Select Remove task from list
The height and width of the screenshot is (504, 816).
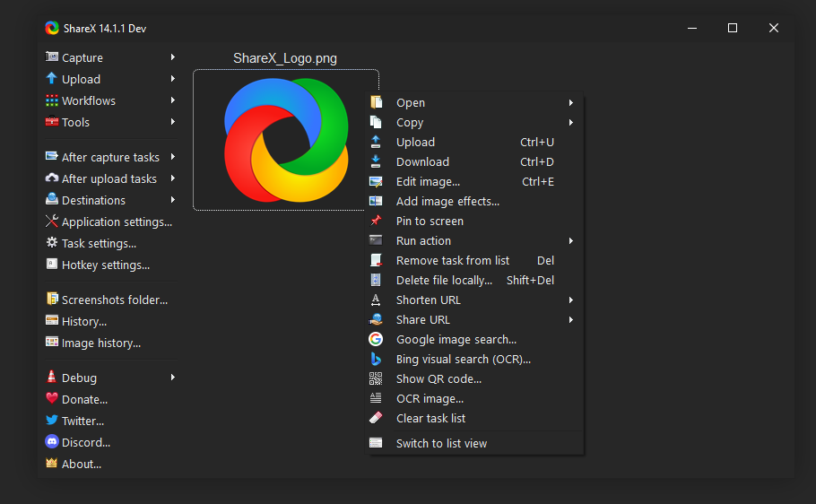[474, 260]
